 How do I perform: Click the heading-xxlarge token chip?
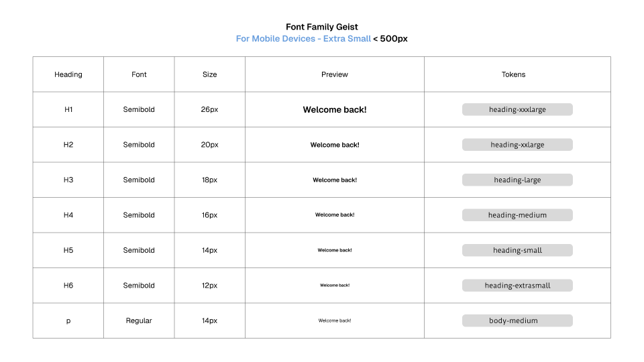click(517, 145)
